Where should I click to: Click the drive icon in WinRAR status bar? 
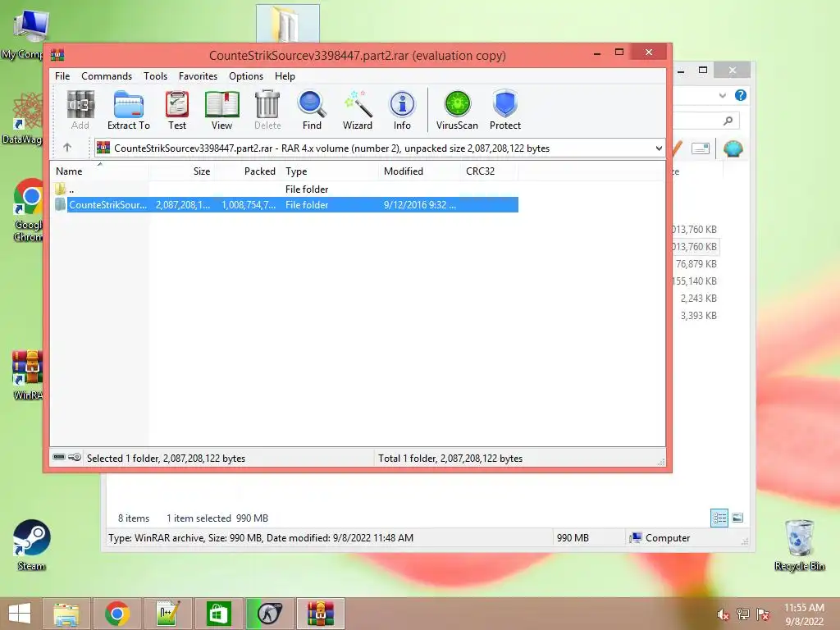coord(59,457)
